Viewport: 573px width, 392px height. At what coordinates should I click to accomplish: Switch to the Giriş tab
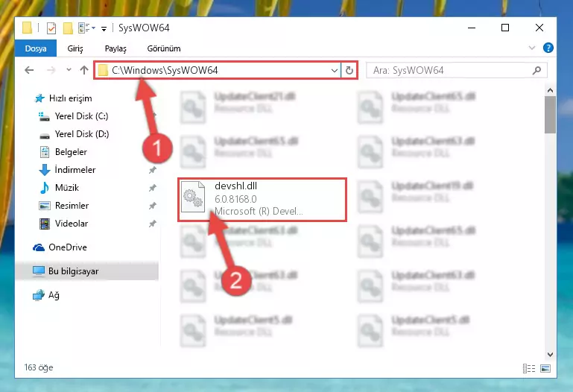tap(75, 48)
